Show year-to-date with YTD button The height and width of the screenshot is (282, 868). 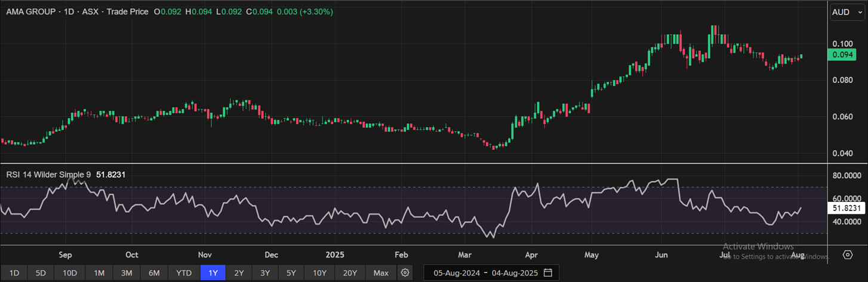click(184, 273)
